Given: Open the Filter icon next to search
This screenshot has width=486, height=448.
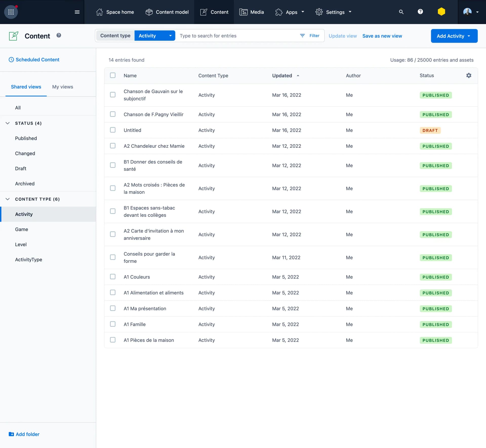Looking at the screenshot, I should point(303,36).
